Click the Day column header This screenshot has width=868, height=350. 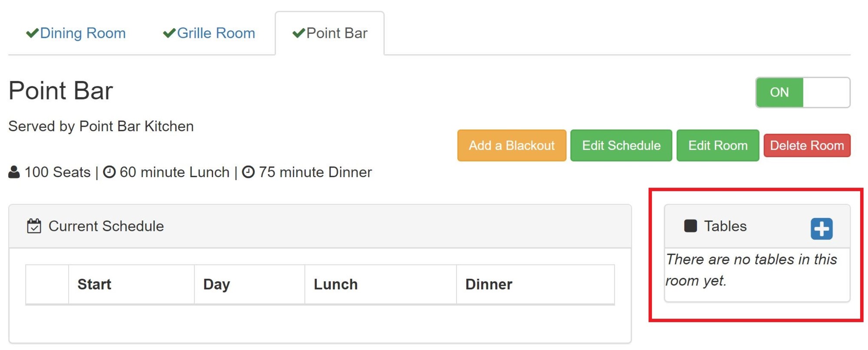217,284
